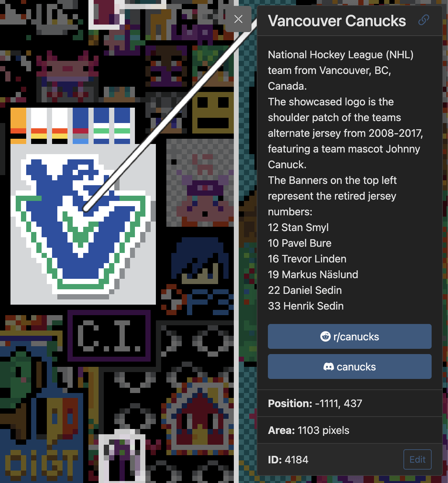This screenshot has width=448, height=483.
Task: Select the pig-faced checkered pixel art
Action: [x=200, y=183]
